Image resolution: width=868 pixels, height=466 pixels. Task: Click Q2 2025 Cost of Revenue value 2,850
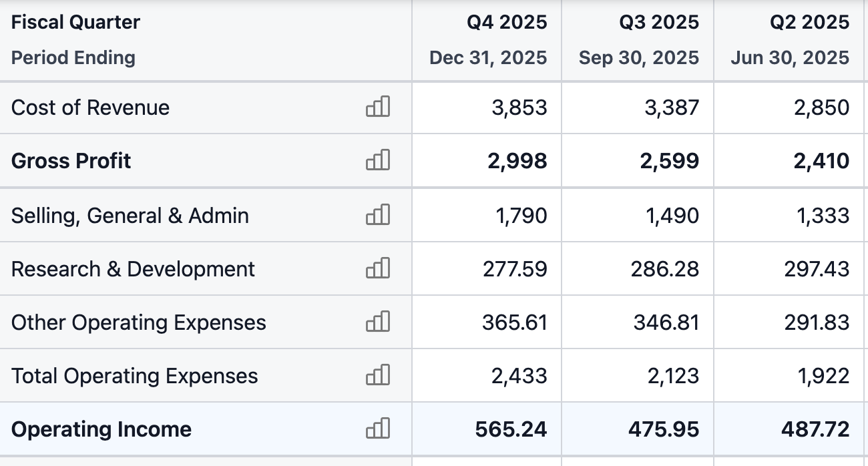coord(821,107)
